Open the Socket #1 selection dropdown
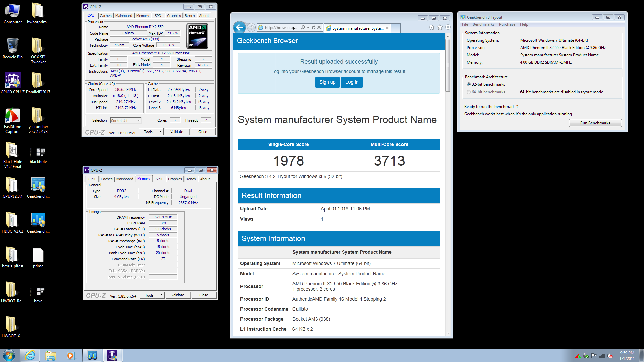 [x=125, y=121]
